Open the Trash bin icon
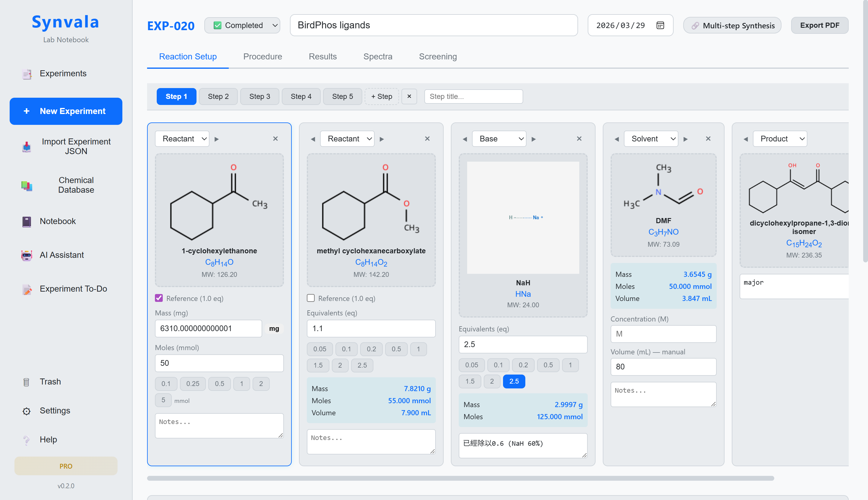Viewport: 868px width, 500px height. (x=27, y=382)
